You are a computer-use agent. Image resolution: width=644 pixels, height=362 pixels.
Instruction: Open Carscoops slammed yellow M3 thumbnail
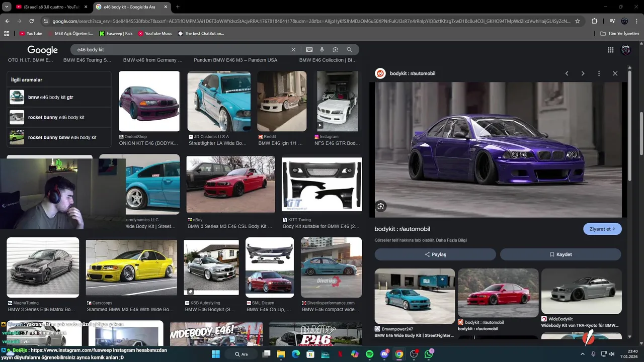coord(131,267)
